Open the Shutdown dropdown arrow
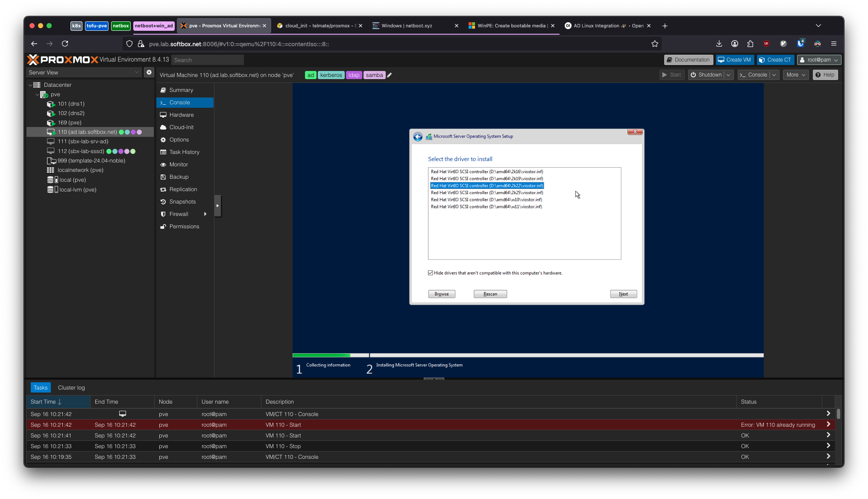Image resolution: width=868 pixels, height=499 pixels. 728,74
